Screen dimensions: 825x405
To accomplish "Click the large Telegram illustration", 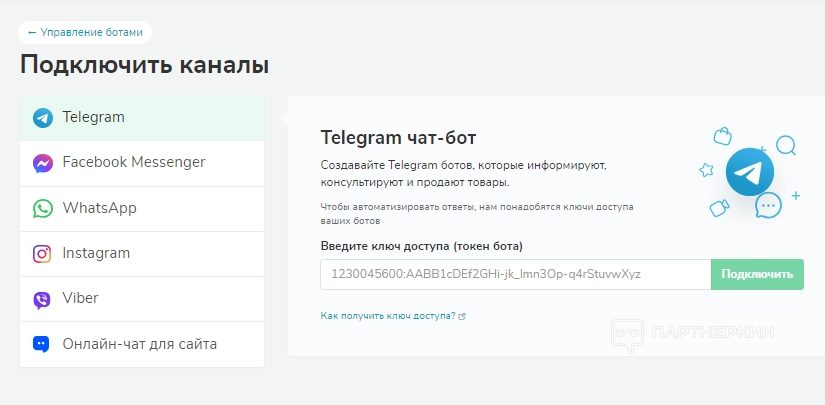I will click(x=749, y=173).
